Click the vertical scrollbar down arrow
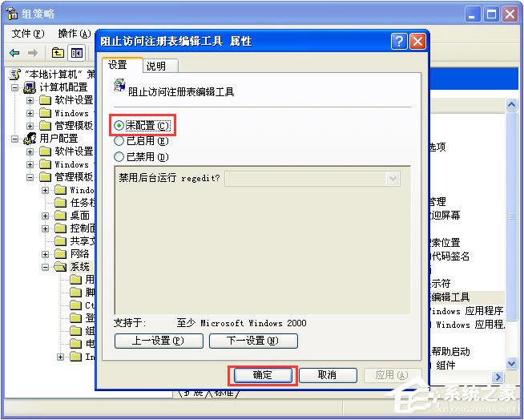Screen dimensions: 524x420 [512, 363]
